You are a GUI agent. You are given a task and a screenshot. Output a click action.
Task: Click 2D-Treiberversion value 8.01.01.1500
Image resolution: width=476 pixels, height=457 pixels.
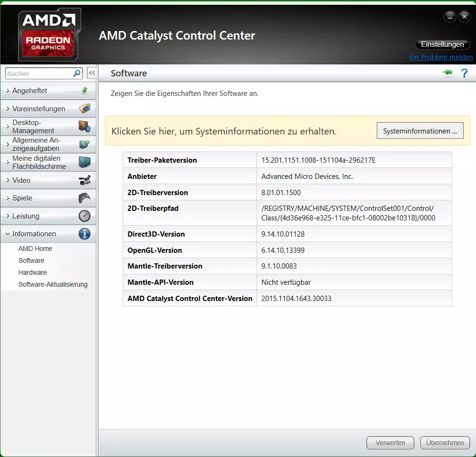pos(281,193)
